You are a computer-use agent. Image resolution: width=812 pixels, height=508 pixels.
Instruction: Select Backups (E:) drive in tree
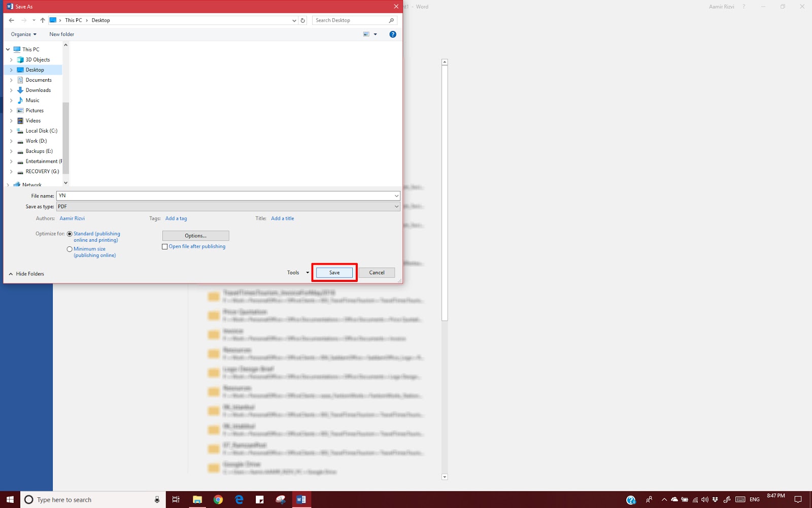[x=39, y=151]
